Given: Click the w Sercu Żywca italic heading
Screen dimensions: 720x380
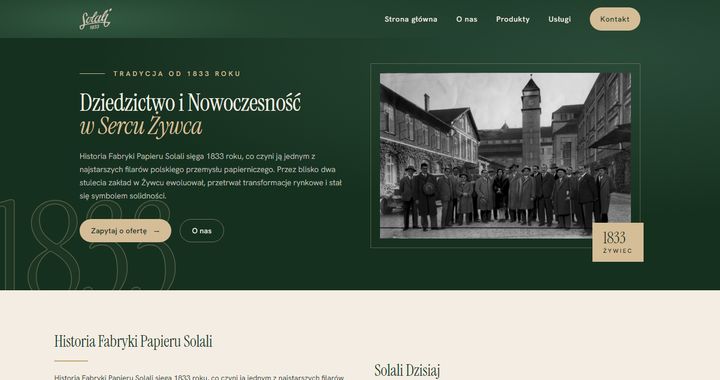Looking at the screenshot, I should click(x=141, y=127).
